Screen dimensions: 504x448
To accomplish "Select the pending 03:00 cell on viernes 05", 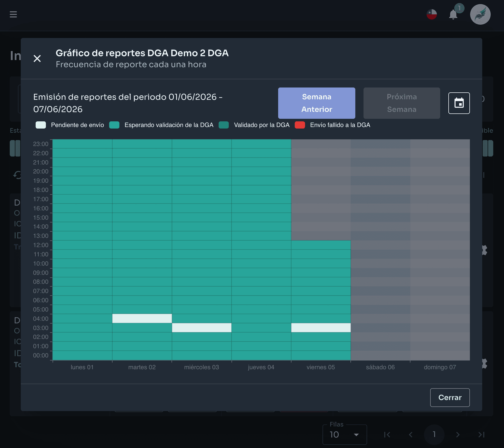I will [x=321, y=328].
